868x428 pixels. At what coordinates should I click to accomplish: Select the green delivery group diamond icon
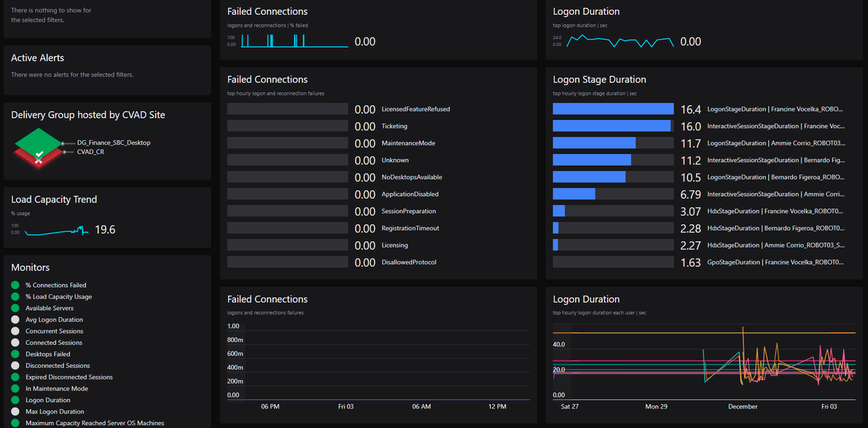point(39,142)
